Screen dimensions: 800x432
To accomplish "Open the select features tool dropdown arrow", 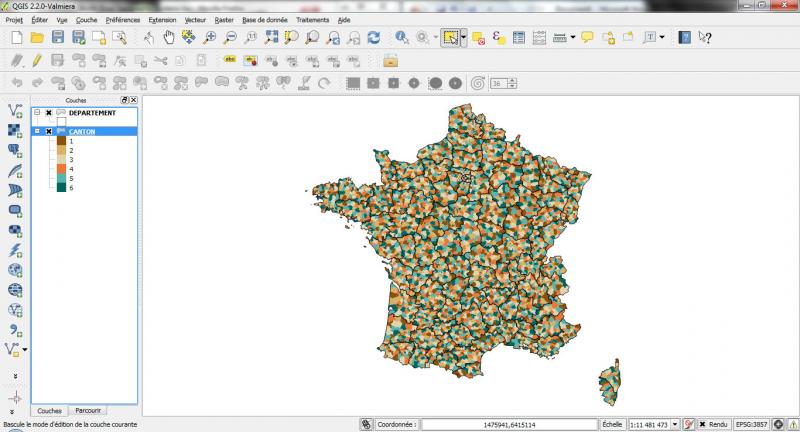I will (x=464, y=38).
